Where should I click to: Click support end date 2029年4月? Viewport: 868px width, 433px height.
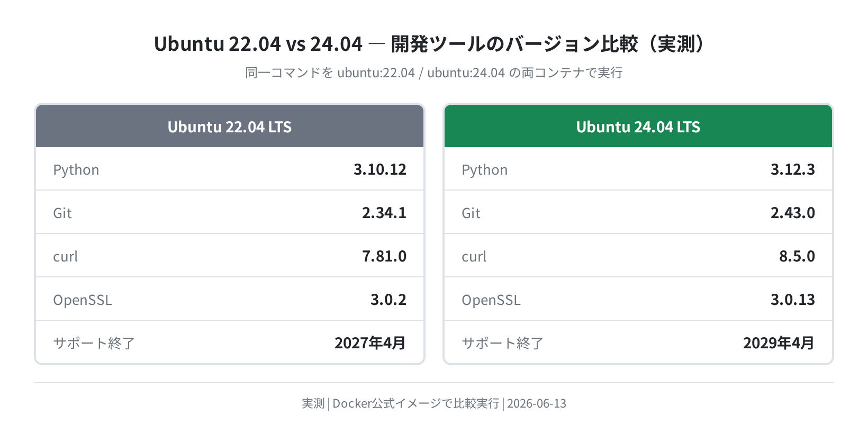point(779,343)
